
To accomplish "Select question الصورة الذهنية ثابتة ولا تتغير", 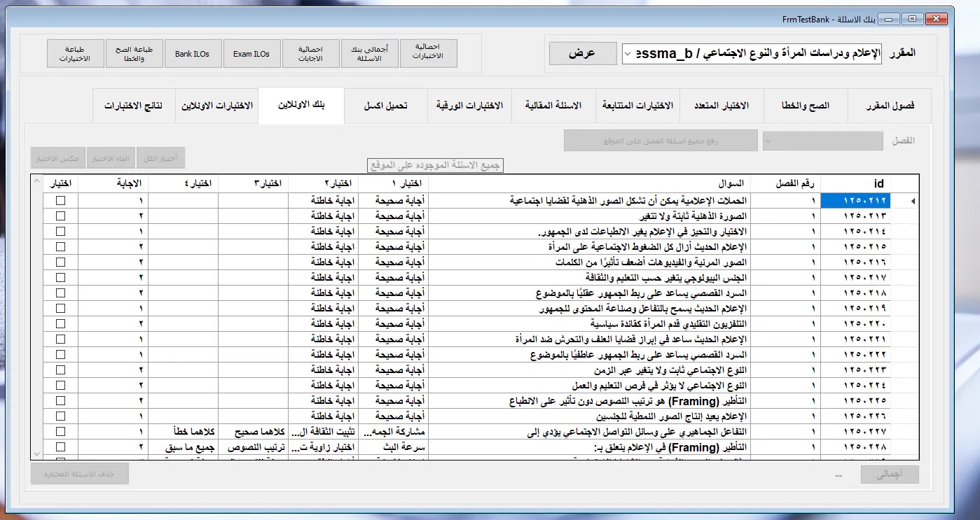I will pos(589,216).
